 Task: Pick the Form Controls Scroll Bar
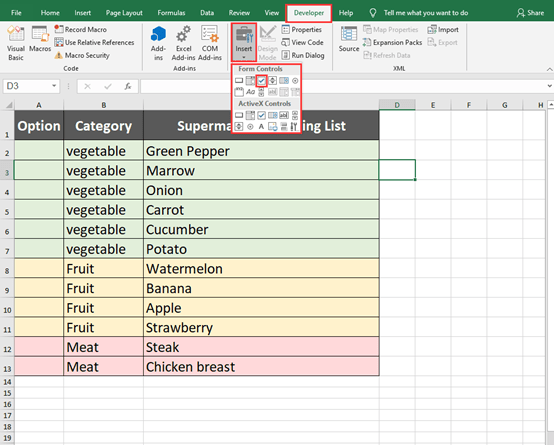261,92
